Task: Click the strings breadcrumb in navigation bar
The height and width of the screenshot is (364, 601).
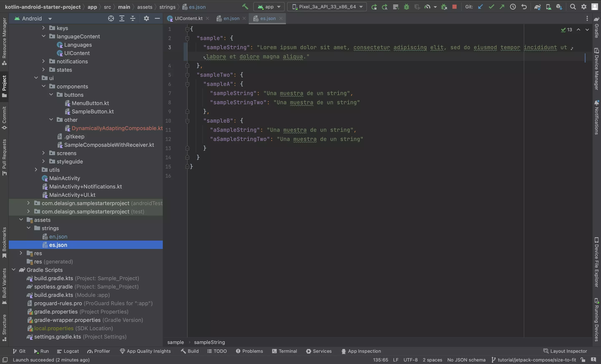Action: [x=167, y=7]
